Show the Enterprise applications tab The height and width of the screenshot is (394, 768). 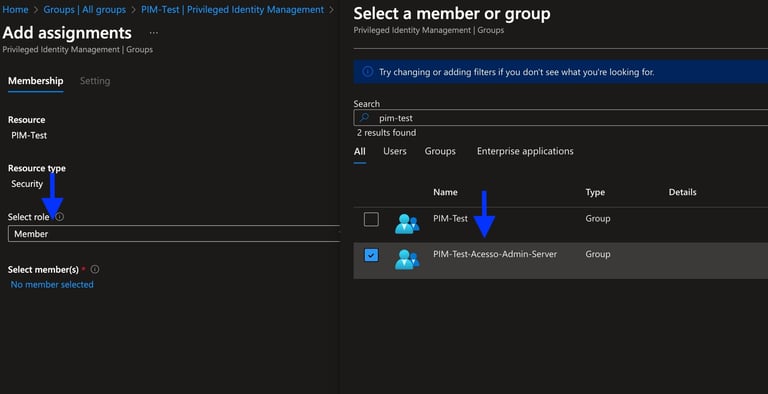pos(525,151)
